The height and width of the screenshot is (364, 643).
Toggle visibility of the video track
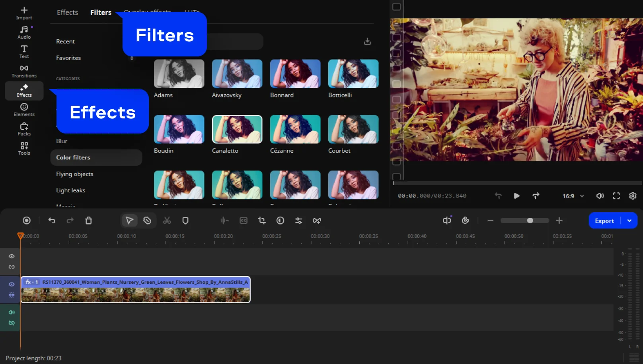tap(12, 284)
